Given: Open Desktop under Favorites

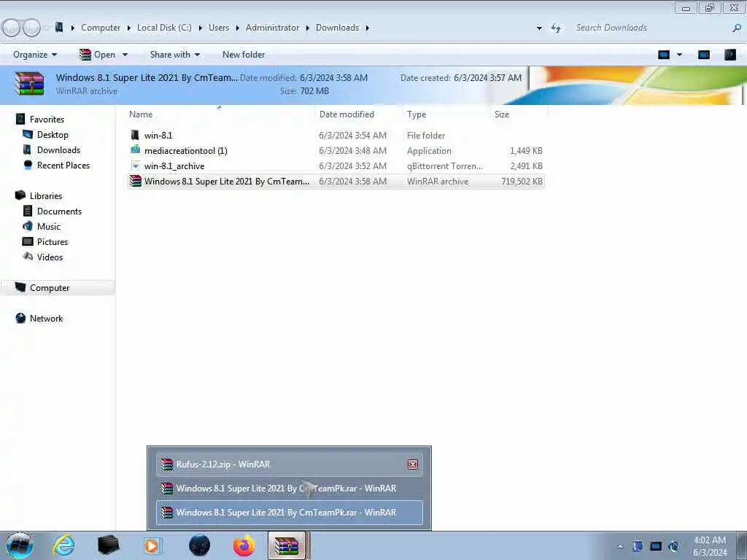Looking at the screenshot, I should coord(53,135).
